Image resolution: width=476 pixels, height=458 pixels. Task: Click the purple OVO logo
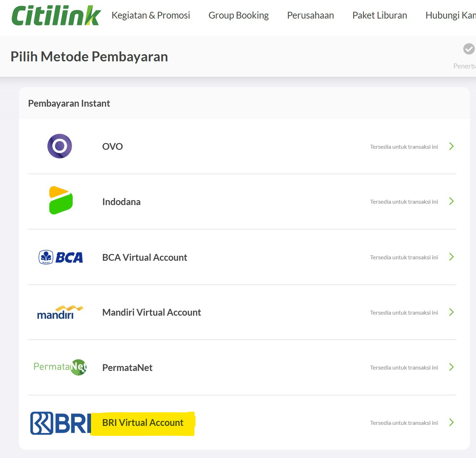coord(60,146)
